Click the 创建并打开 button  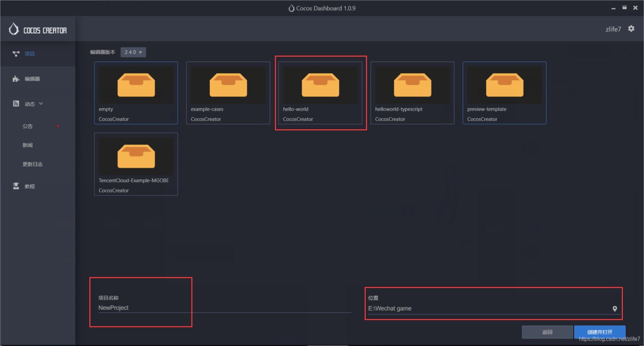(600, 332)
